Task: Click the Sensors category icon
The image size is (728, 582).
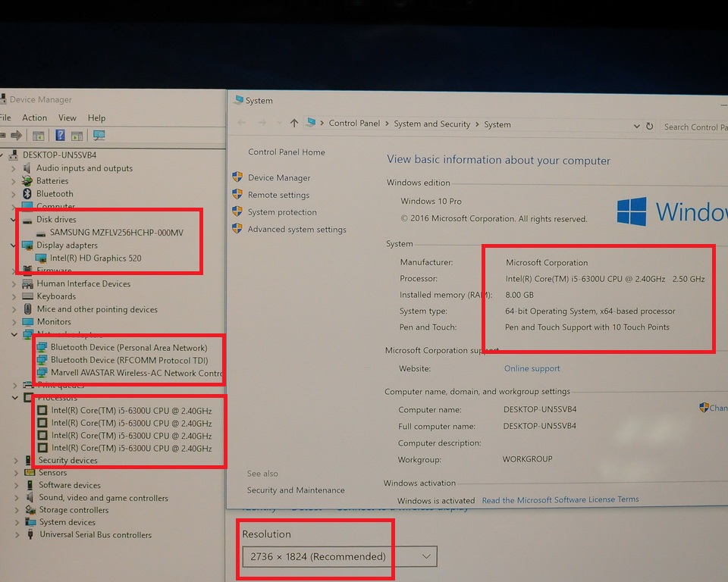Action: tap(30, 472)
